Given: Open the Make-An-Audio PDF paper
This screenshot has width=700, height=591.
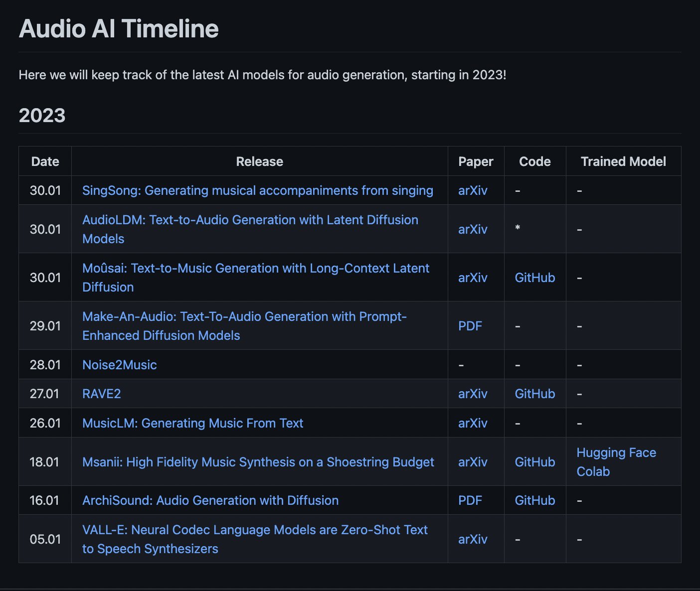Looking at the screenshot, I should 470,325.
